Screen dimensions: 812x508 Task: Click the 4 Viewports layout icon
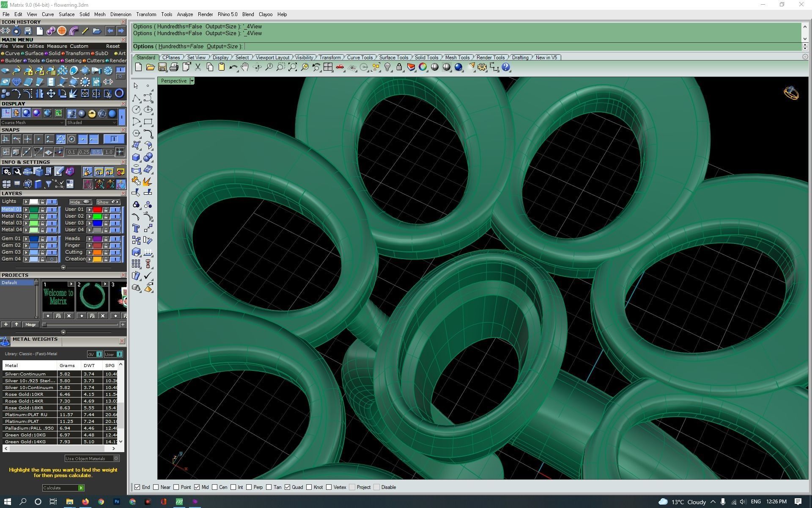coord(328,67)
